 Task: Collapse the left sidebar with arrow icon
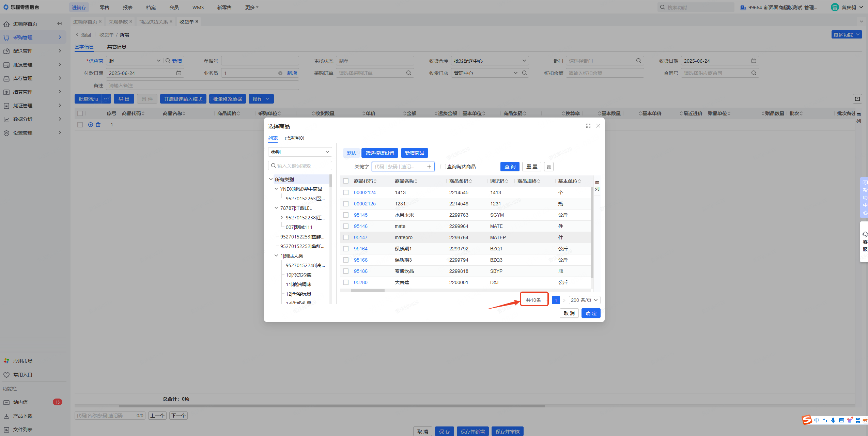coord(59,24)
